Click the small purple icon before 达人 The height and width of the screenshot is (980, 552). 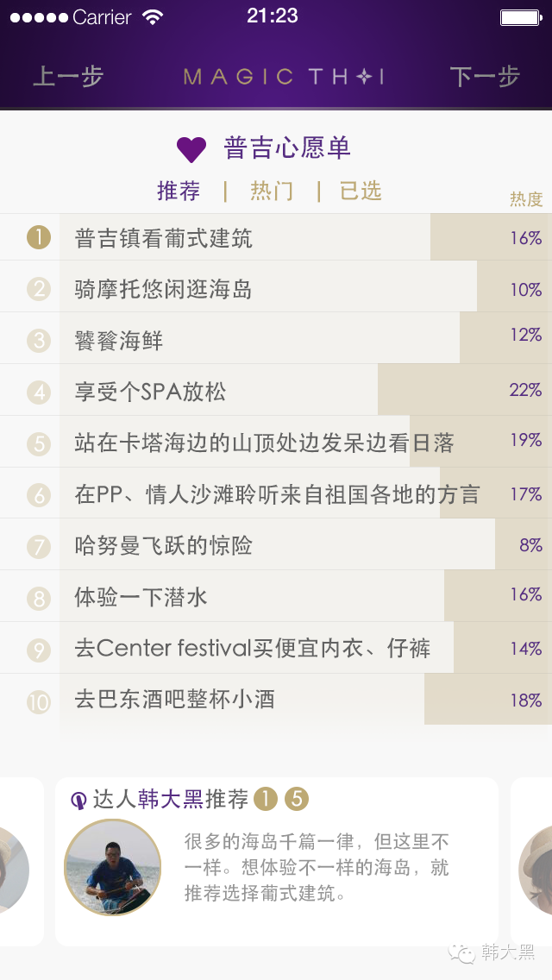click(x=78, y=801)
